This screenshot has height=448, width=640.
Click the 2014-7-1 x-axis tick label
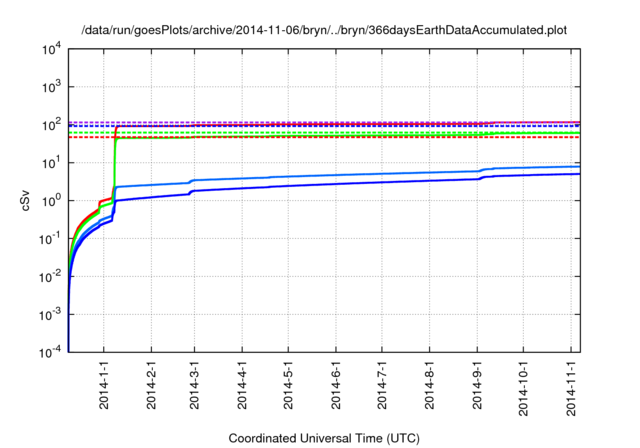[x=382, y=385]
